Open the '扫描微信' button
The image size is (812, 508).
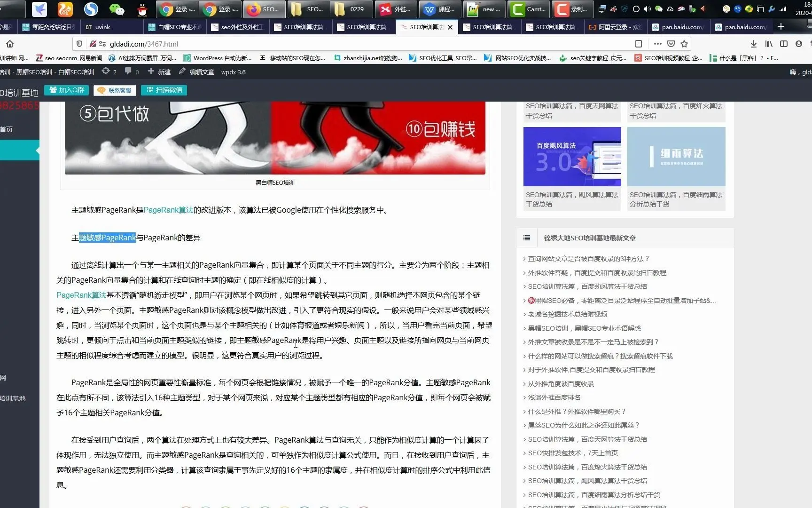click(164, 90)
